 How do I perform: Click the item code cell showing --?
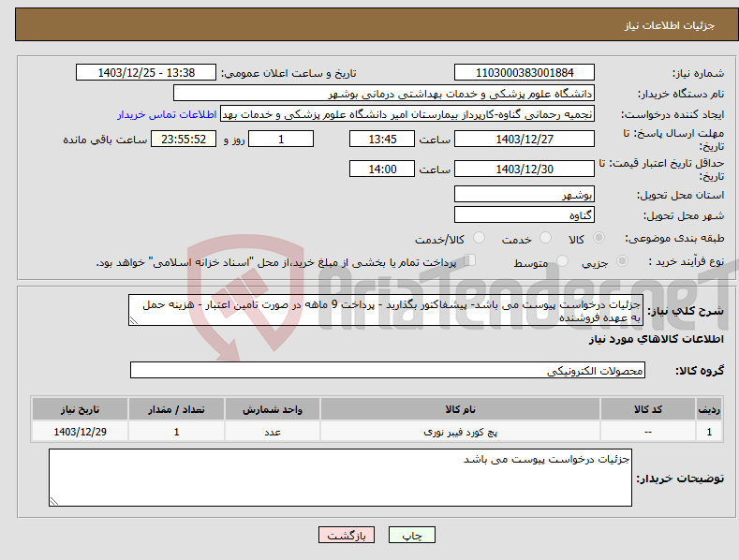648,432
